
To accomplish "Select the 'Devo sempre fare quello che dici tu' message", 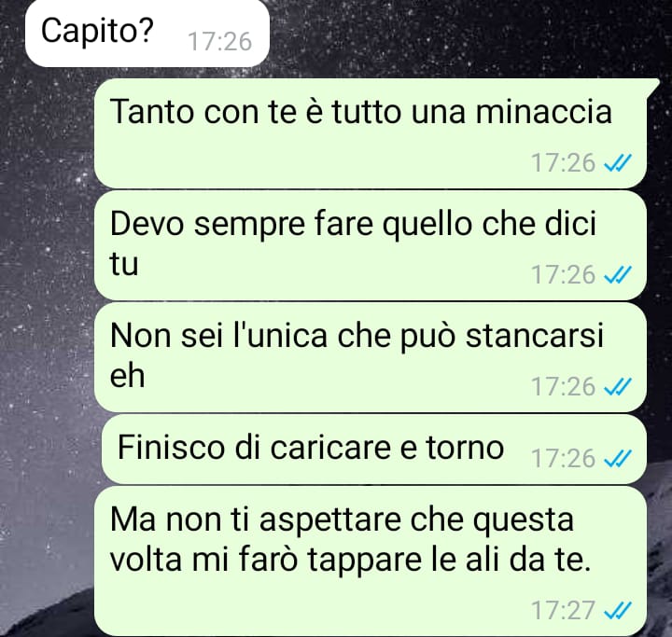I will (x=371, y=245).
